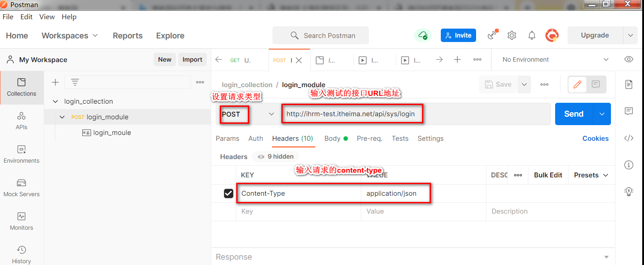Open the capture requests satellite icon
The height and width of the screenshot is (265, 644).
493,35
